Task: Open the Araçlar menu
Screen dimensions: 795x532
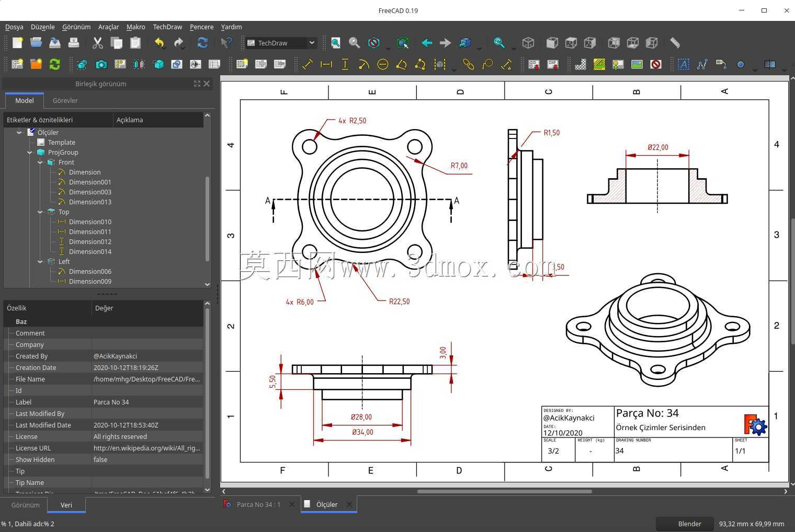Action: 109,27
